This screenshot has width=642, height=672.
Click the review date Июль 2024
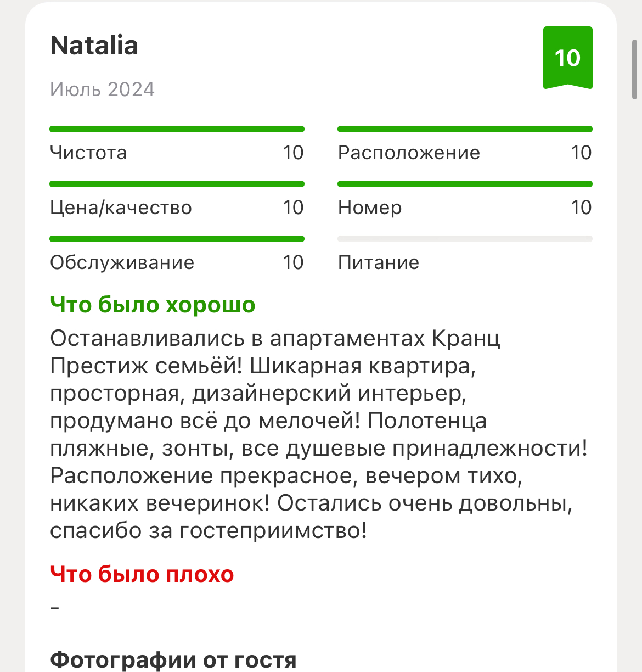tap(102, 89)
